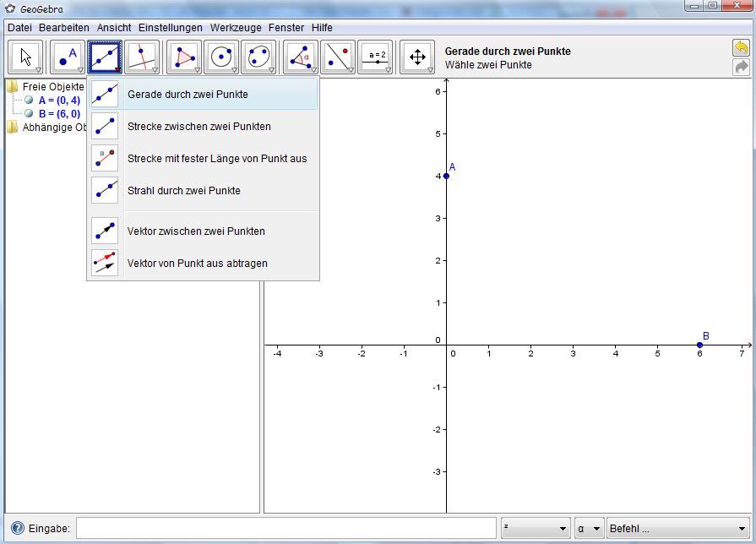
Task: Select the Perpendicular Line tool
Action: click(142, 57)
